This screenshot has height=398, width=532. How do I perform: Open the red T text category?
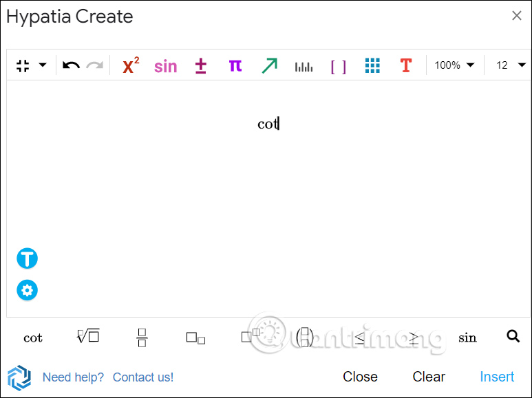[406, 65]
